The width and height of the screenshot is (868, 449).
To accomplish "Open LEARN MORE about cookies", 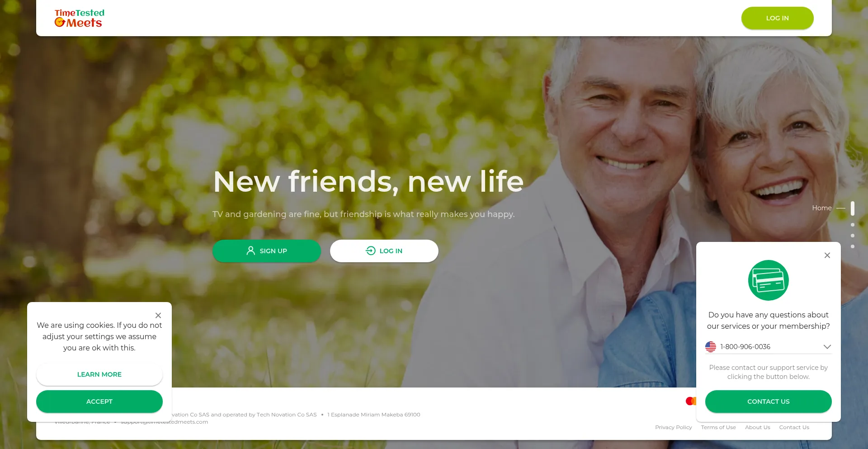I will click(99, 374).
